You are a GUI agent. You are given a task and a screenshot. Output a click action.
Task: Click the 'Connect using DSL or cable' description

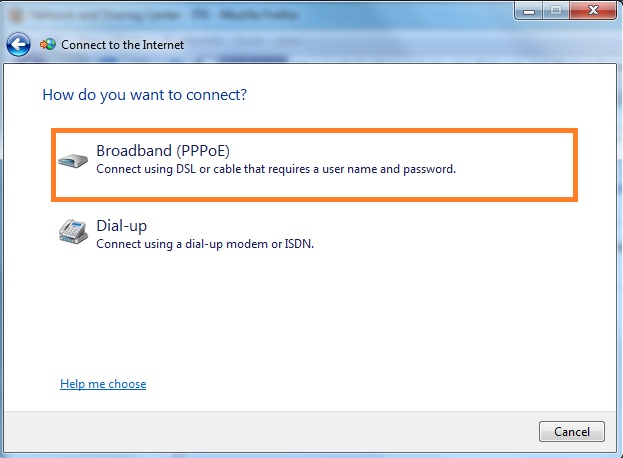tap(276, 169)
